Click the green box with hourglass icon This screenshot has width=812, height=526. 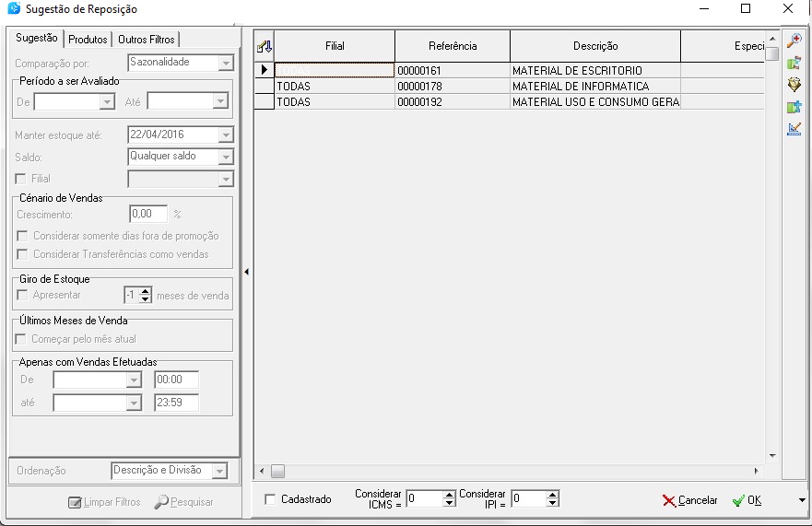794,63
